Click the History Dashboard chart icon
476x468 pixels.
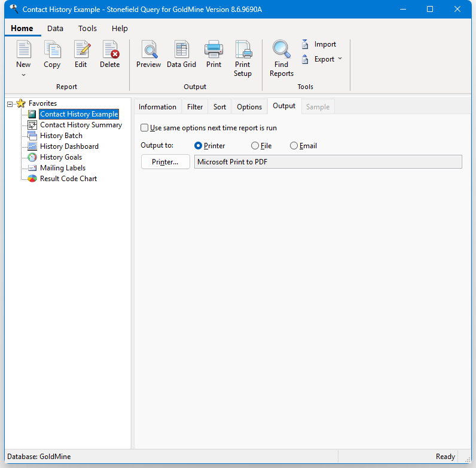pos(32,146)
